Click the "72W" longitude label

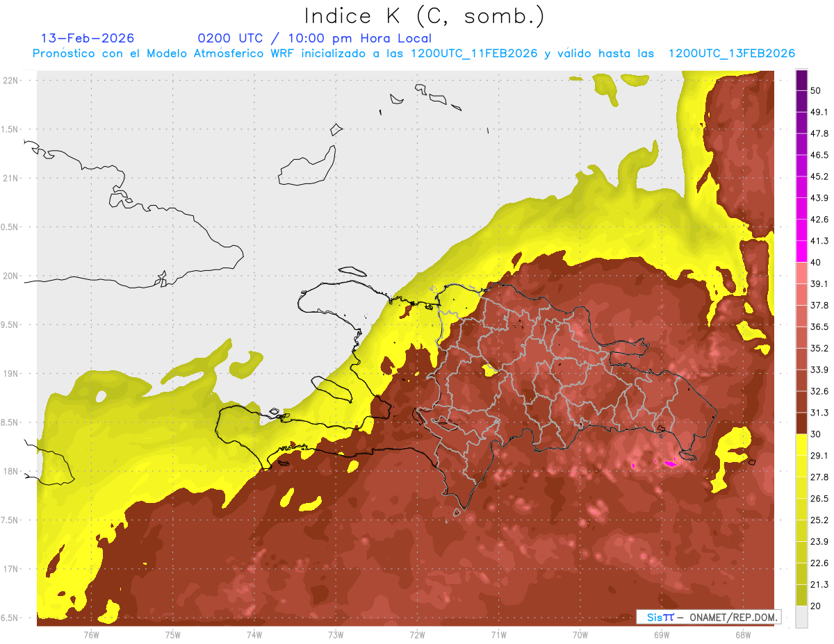417,635
